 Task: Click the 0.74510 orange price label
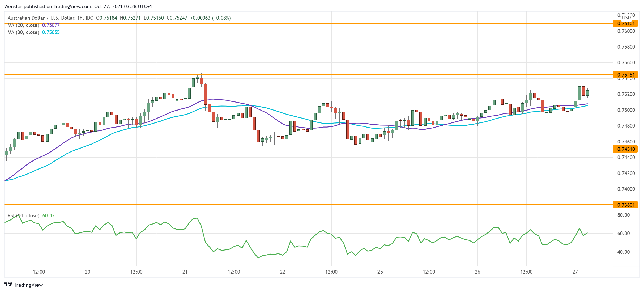[x=626, y=149]
